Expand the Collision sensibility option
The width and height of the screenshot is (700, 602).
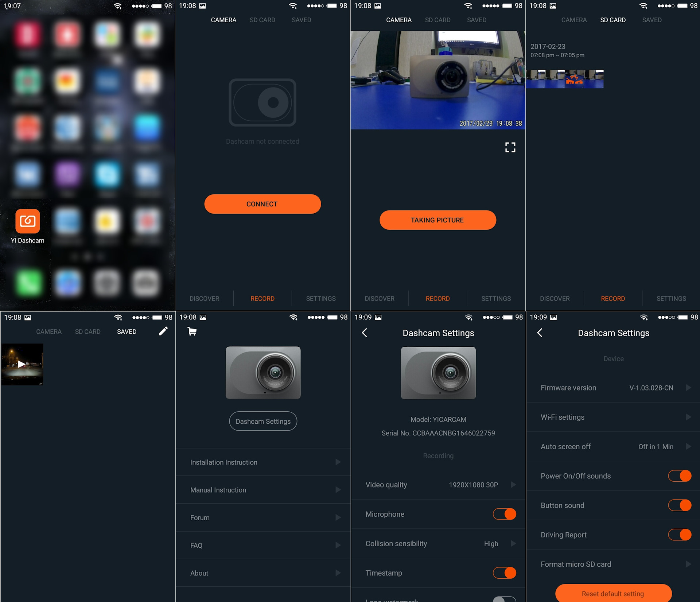pyautogui.click(x=513, y=543)
